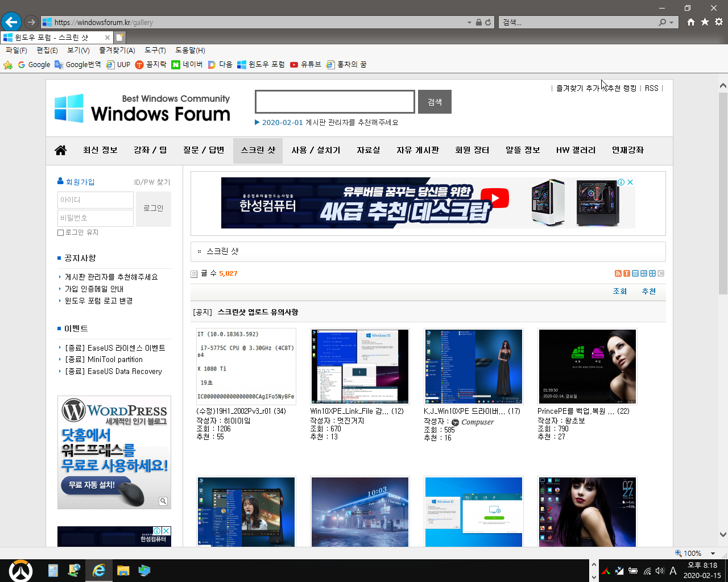Open the 파일(F) menu
728x582 pixels.
click(16, 51)
